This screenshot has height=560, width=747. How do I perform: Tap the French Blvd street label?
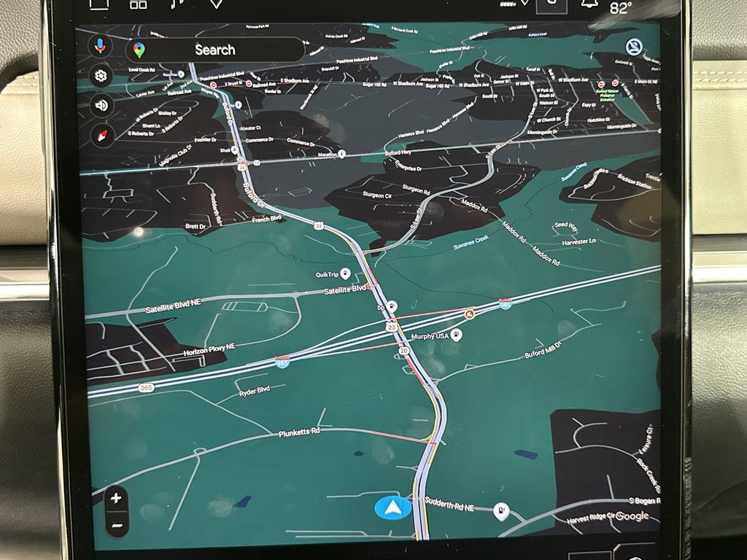click(267, 219)
